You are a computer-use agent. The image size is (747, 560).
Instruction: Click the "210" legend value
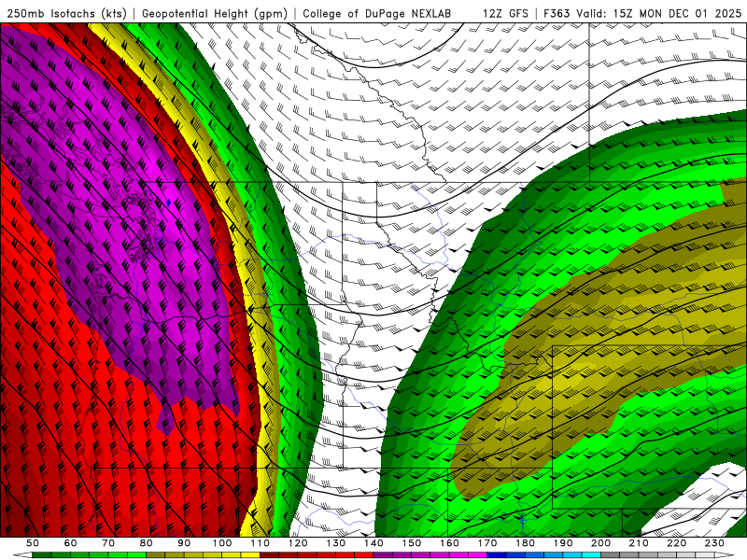pos(639,543)
